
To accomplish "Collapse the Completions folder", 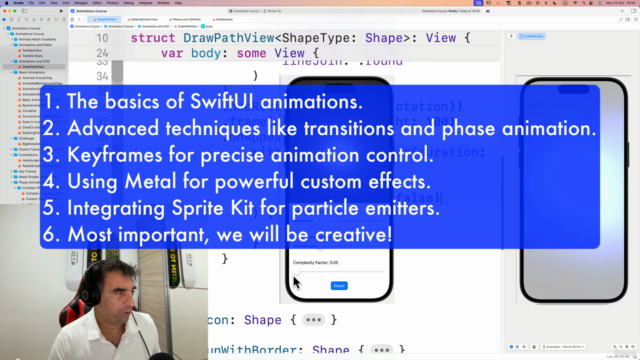I will click(x=12, y=155).
